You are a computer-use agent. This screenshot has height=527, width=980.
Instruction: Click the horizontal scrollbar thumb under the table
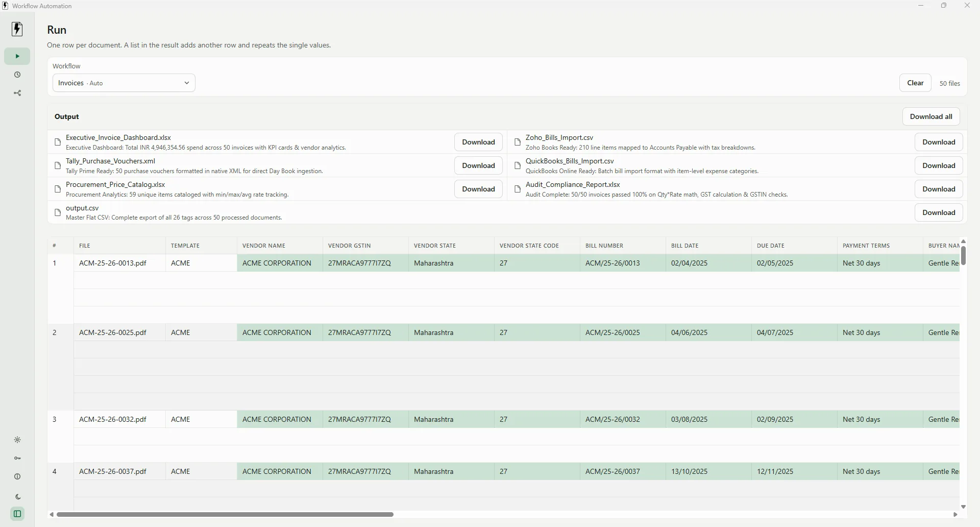tap(225, 514)
